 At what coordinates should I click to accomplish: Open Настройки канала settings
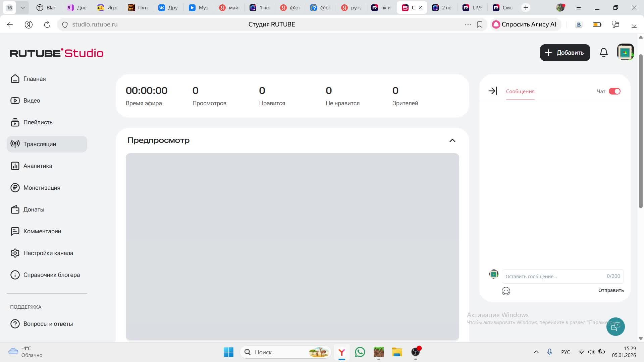(x=48, y=253)
